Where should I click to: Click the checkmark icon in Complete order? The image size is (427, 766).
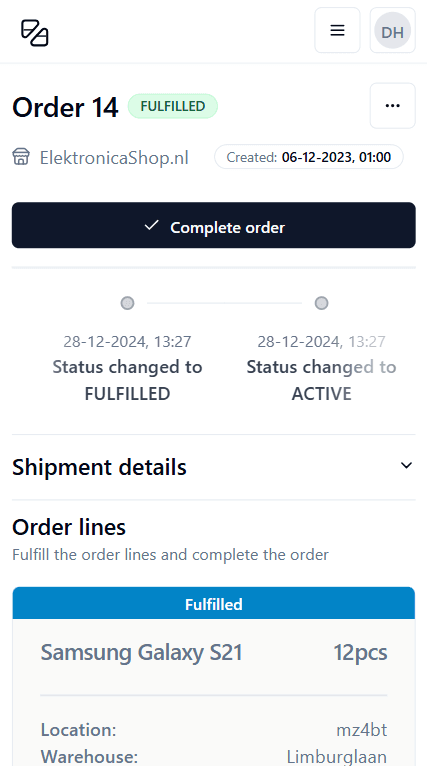(x=152, y=226)
